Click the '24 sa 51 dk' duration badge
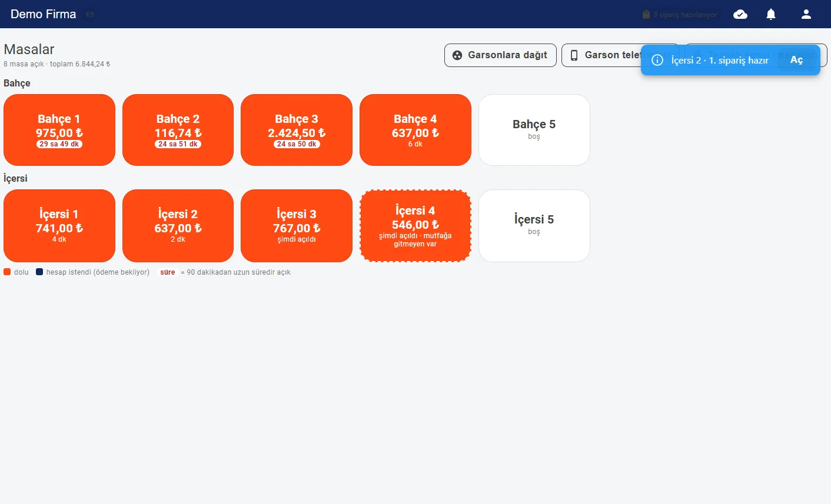Viewport: 831px width, 504px height. 178,144
